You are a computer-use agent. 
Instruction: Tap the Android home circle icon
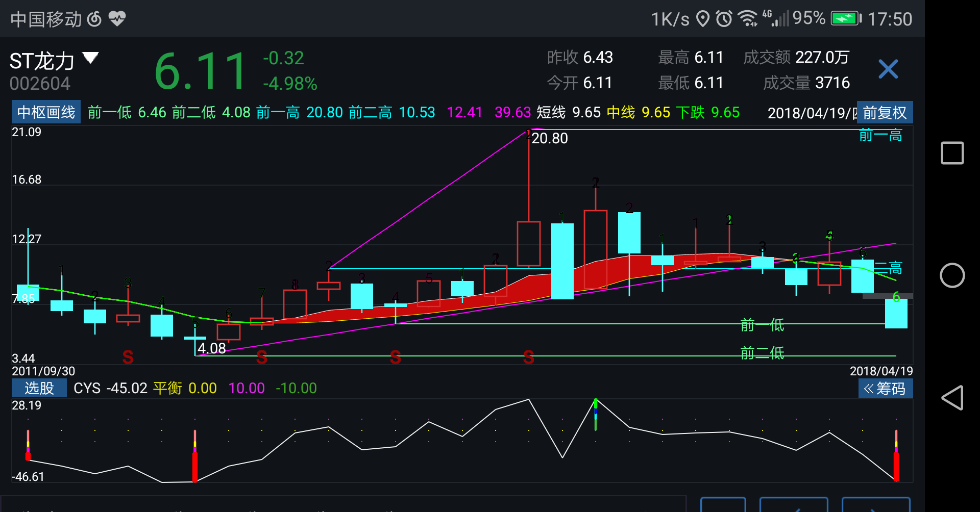[952, 275]
